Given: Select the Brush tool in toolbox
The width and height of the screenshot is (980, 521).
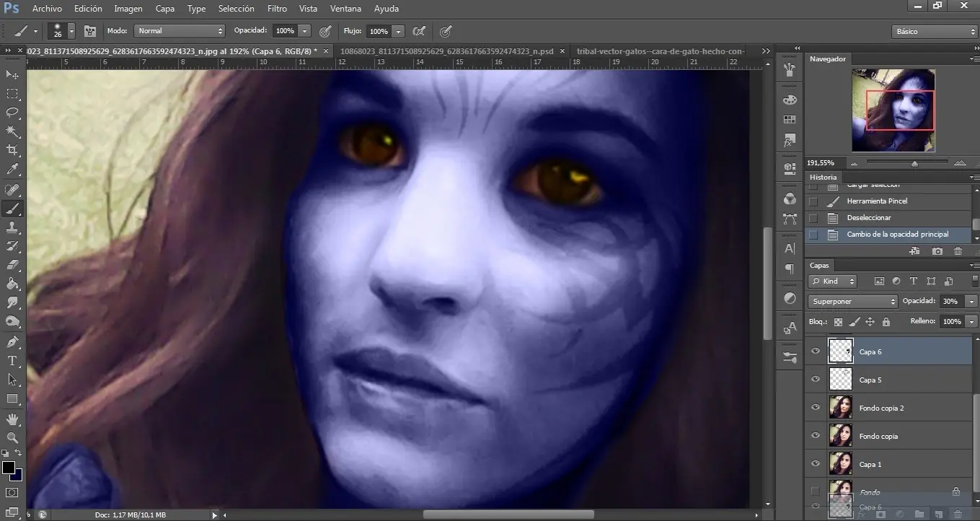Looking at the screenshot, I should [x=12, y=209].
